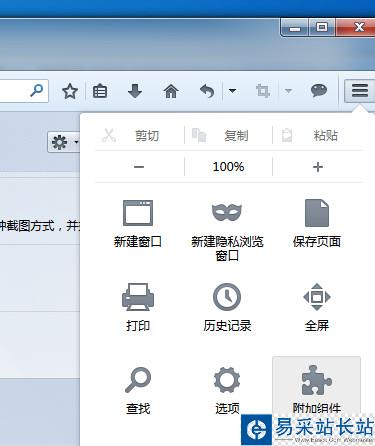Viewport: 375px width, 446px height.
Task: Reset zoom by clicking 100%
Action: coord(228,167)
